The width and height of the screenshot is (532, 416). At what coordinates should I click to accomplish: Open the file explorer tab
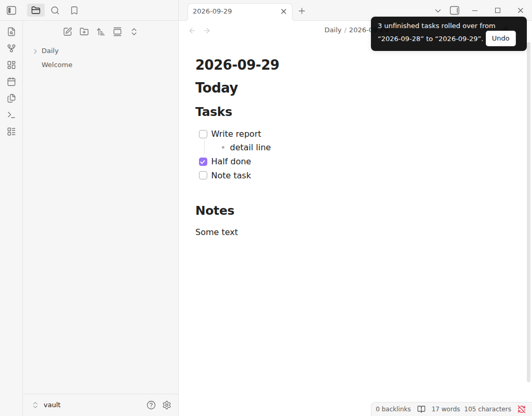click(36, 10)
